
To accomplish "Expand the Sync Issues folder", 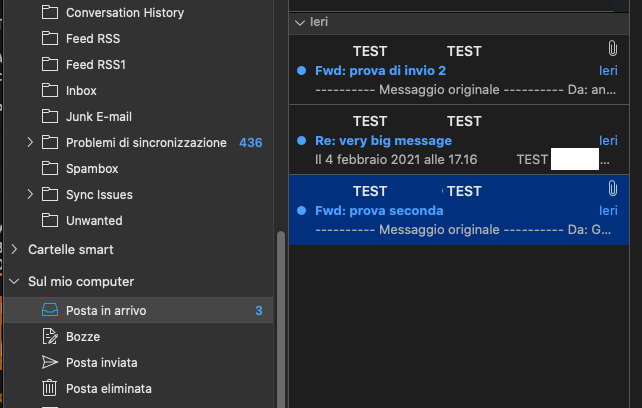I will click(x=29, y=195).
